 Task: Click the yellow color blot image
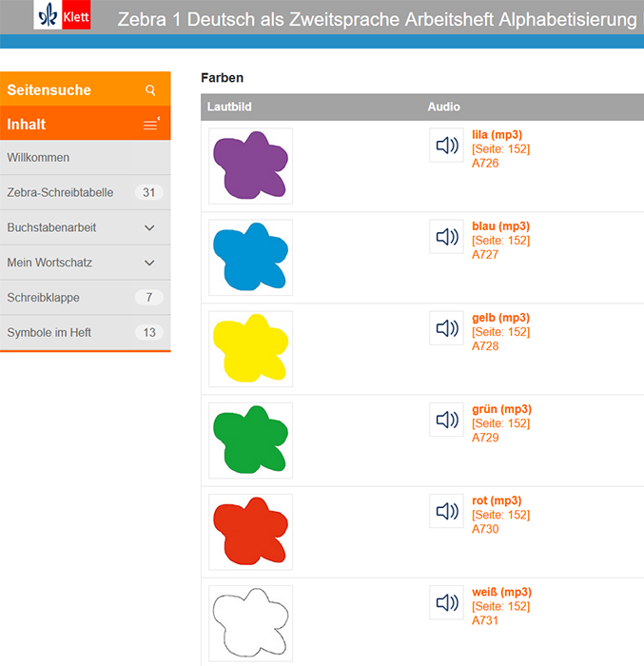(x=250, y=349)
